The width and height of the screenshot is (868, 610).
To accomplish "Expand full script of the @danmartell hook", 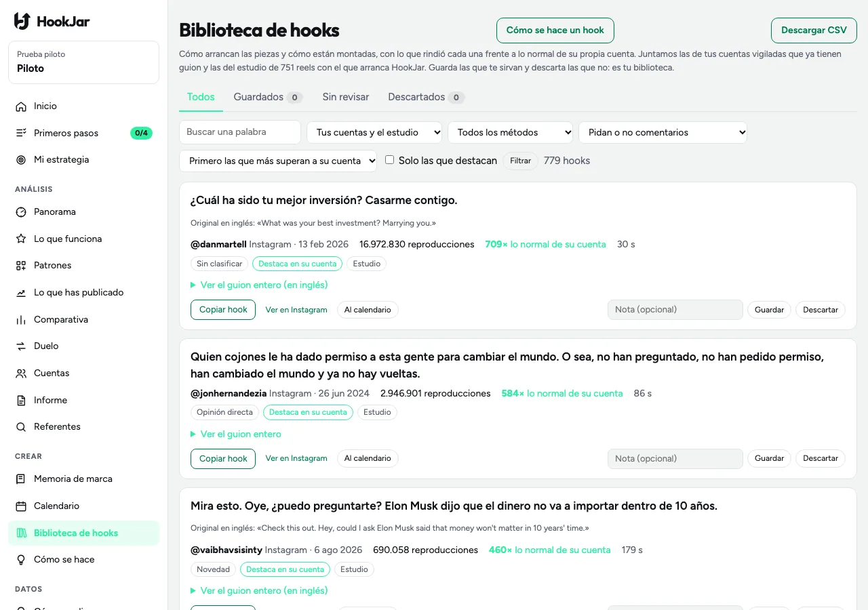I will 259,285.
